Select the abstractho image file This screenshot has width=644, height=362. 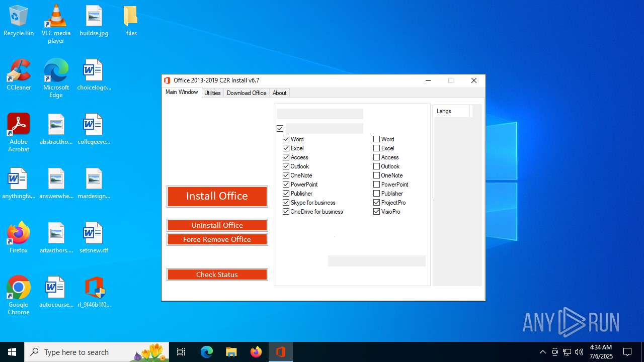(x=56, y=129)
